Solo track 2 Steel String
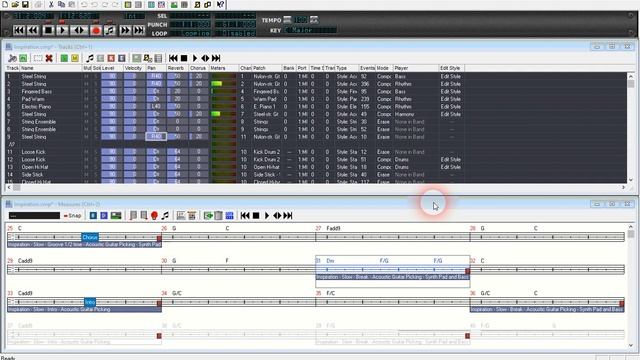 (96, 84)
